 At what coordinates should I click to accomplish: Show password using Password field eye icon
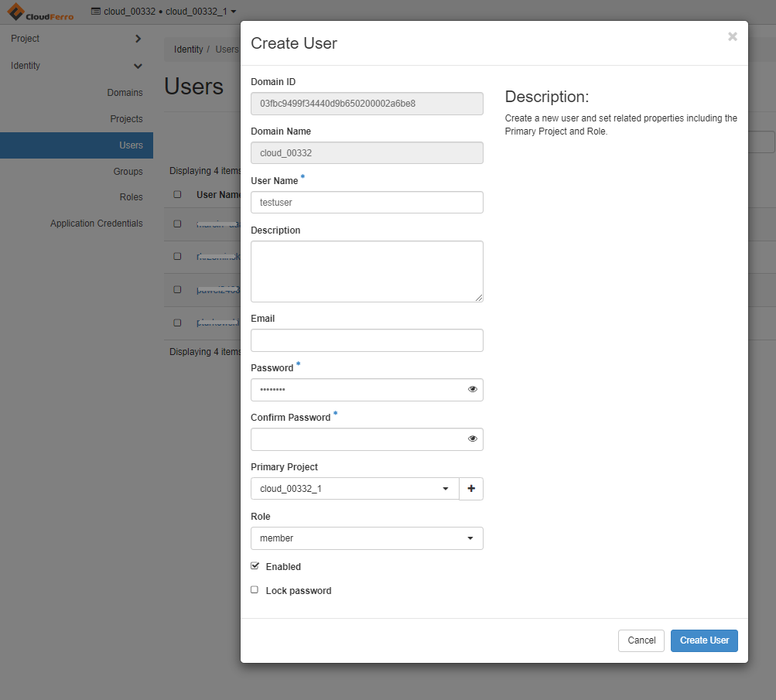473,390
